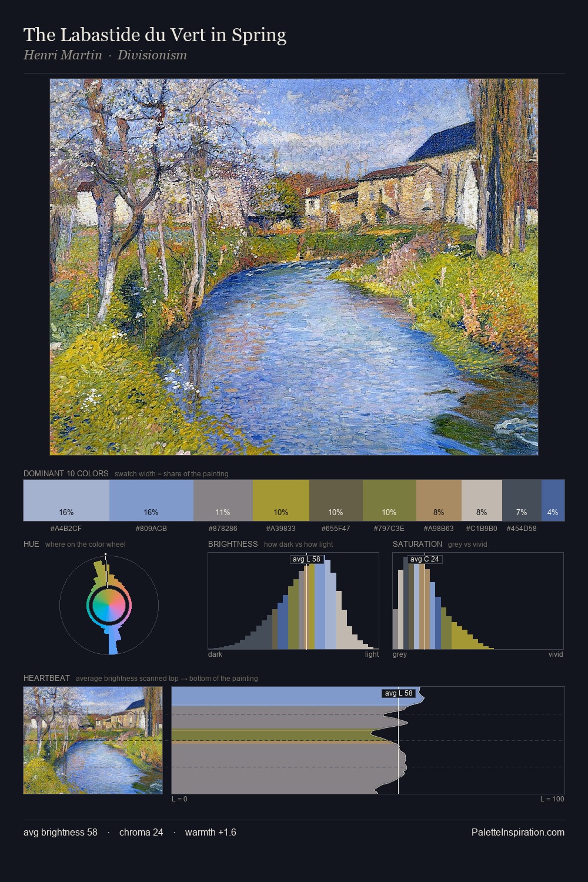This screenshot has width=588, height=882.
Task: Pick the dark slate 7% swatch
Action: pos(522,500)
